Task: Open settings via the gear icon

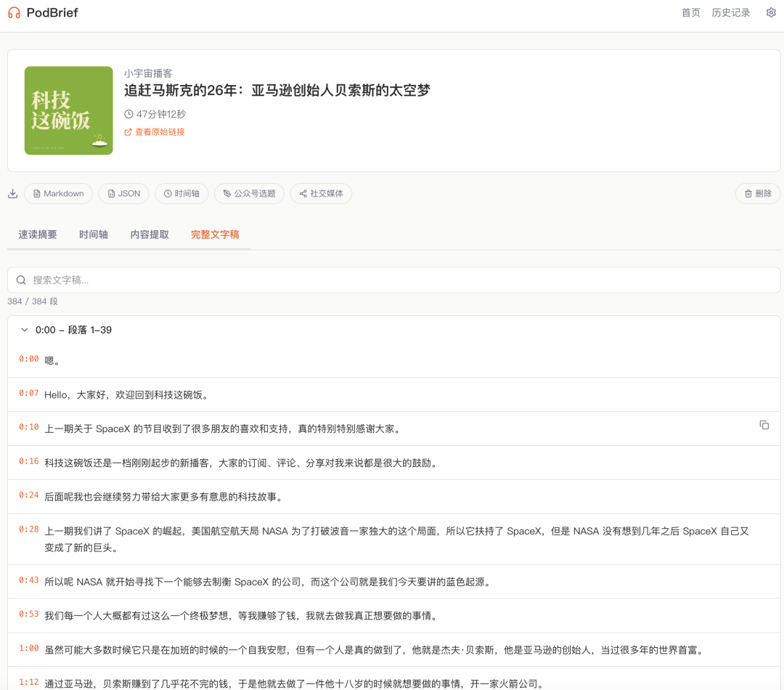Action: pyautogui.click(x=770, y=12)
